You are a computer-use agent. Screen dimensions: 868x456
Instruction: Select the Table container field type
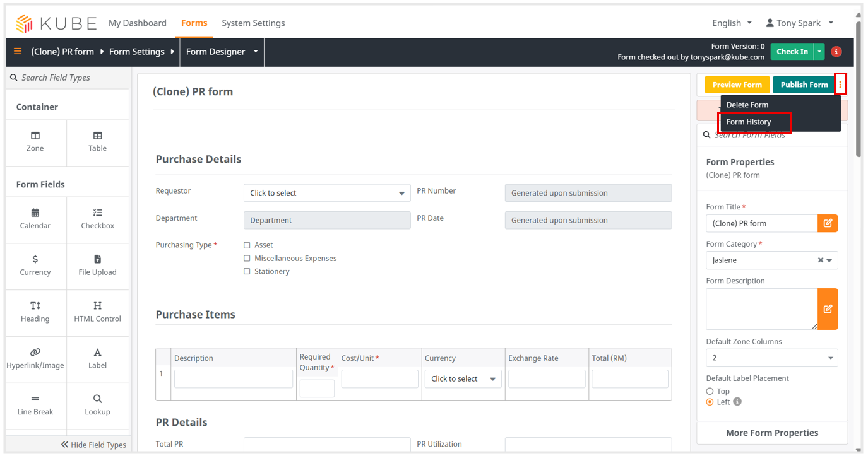(x=97, y=141)
